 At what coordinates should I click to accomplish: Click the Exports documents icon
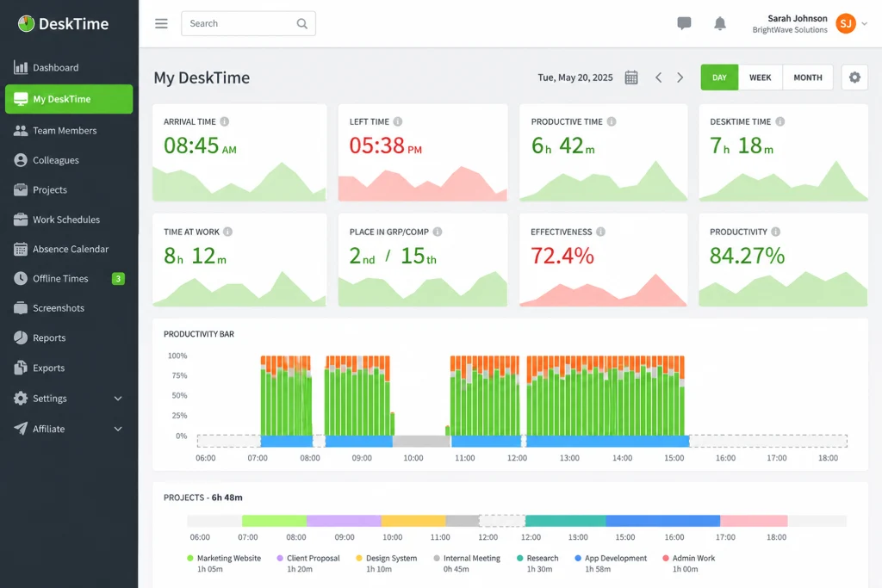click(x=21, y=368)
